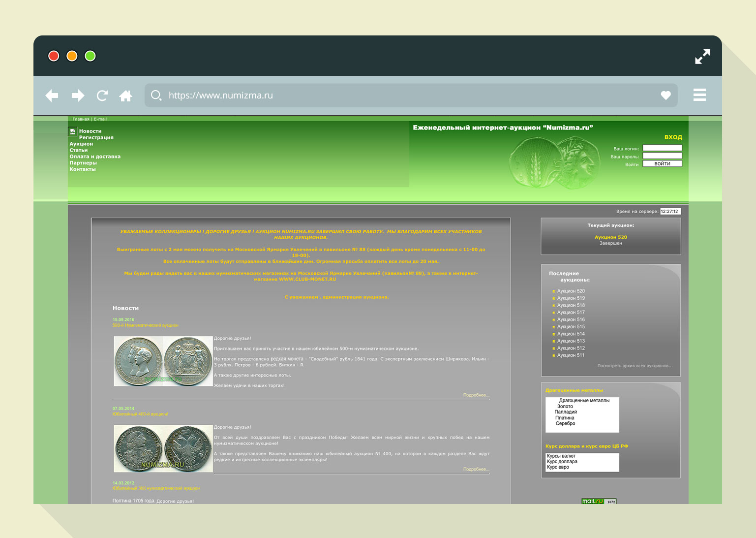Screen dimensions: 756x538
Task: Select Аукцион 516 in the list
Action: pos(571,320)
